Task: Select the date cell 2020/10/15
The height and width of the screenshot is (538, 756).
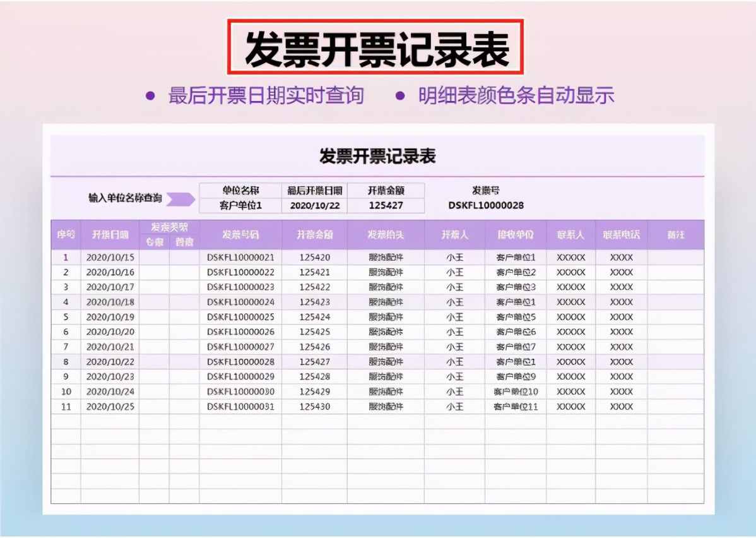Action: pos(110,258)
